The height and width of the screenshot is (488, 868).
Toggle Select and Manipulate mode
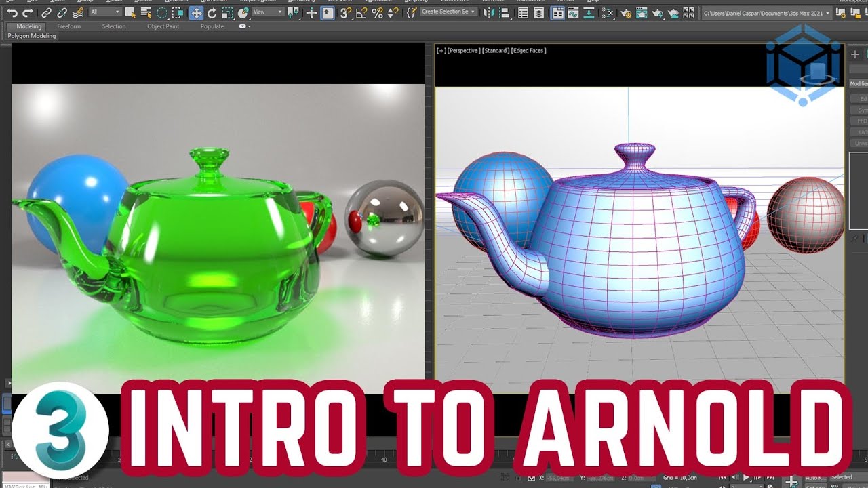click(x=311, y=13)
